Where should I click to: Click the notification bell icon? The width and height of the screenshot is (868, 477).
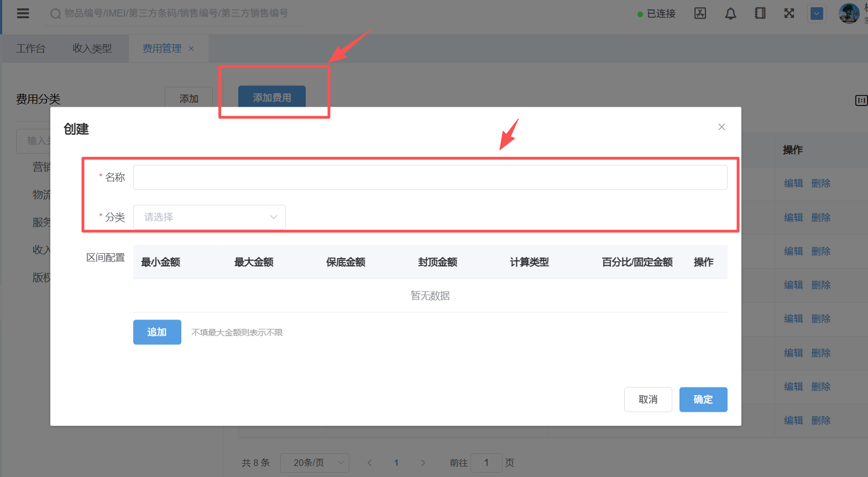(x=730, y=13)
